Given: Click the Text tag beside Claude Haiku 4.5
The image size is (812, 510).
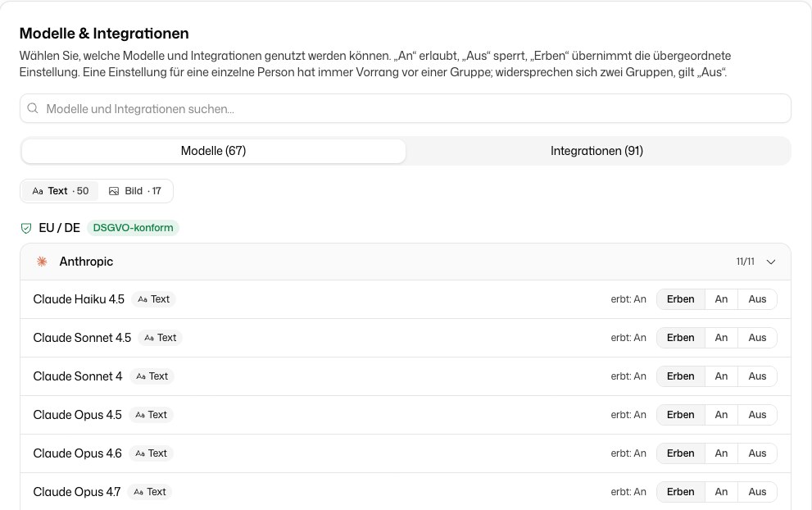Looking at the screenshot, I should 154,299.
